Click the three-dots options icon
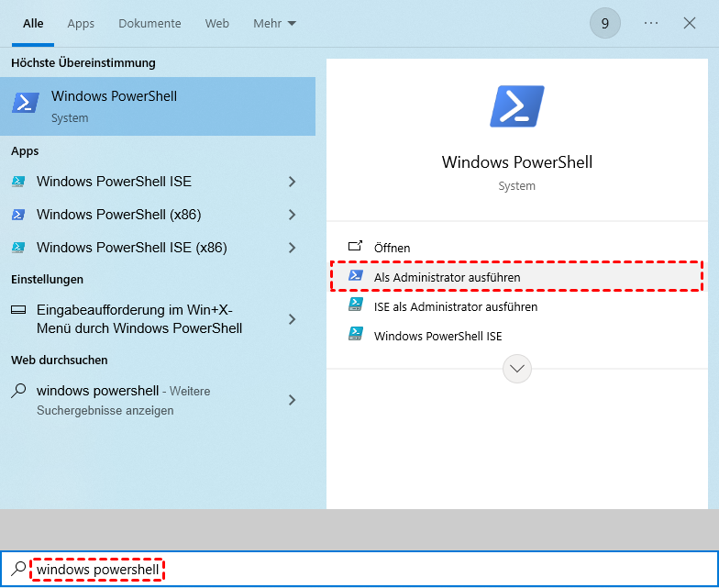This screenshot has height=588, width=719. tap(651, 23)
